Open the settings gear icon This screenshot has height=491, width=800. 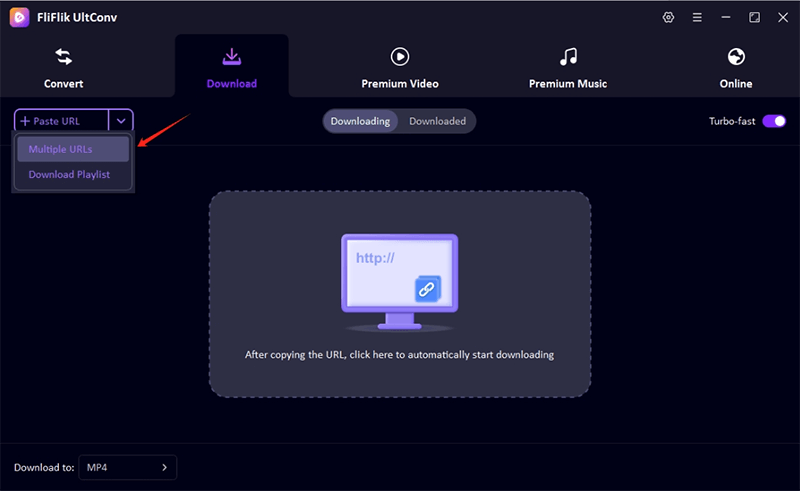tap(669, 17)
